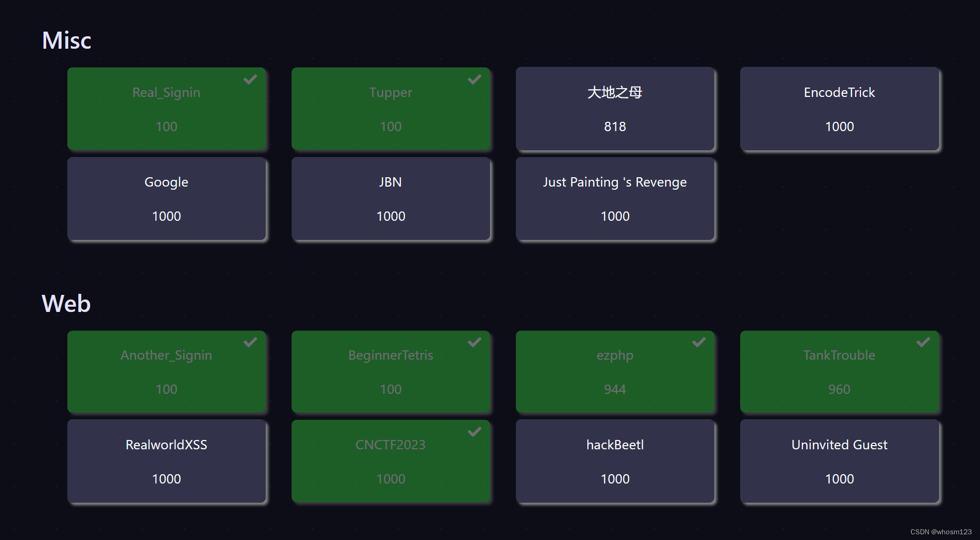The height and width of the screenshot is (540, 980).
Task: Click the checkmark on Real_Signin card
Action: pyautogui.click(x=250, y=79)
